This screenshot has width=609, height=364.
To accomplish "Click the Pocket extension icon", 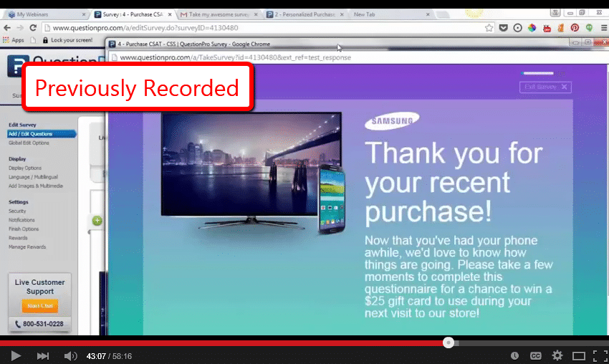I will click(504, 28).
